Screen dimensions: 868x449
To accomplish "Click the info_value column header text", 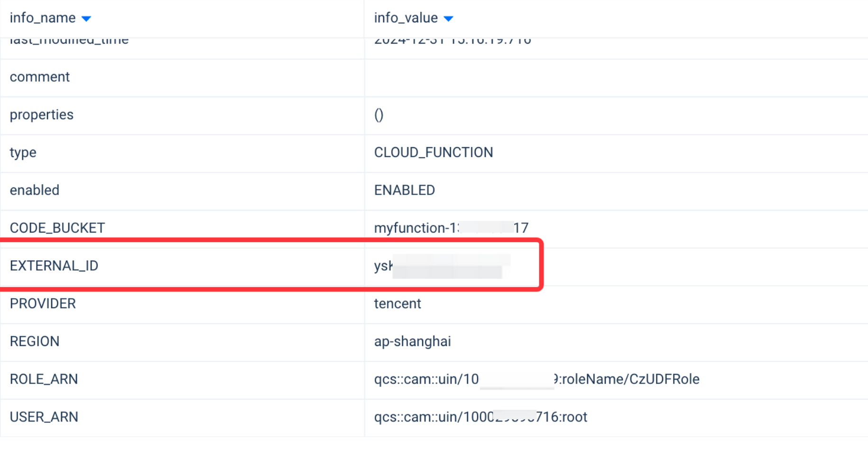I will pos(406,18).
